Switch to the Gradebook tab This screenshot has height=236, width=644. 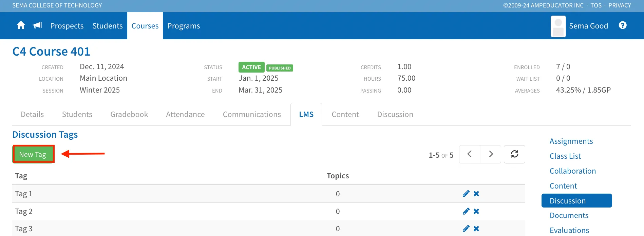[129, 114]
